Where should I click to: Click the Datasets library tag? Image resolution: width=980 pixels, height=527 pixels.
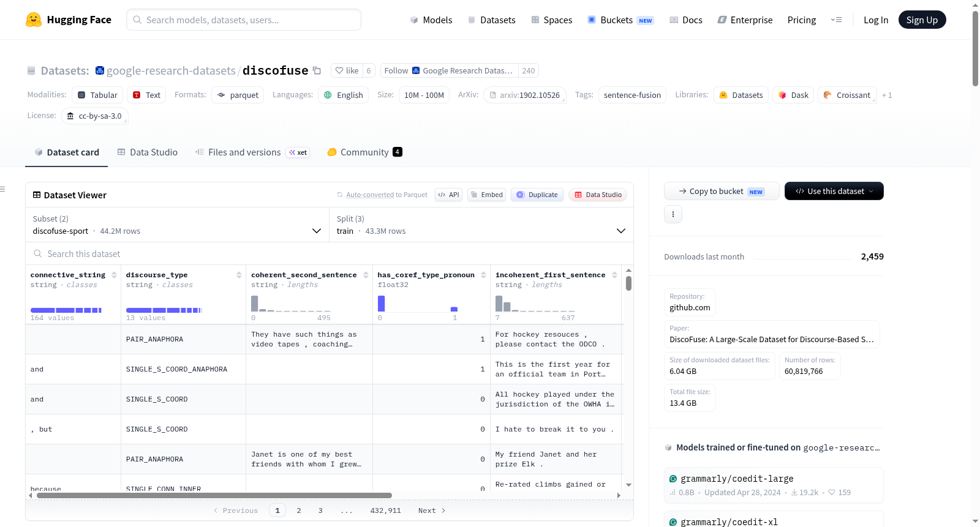[x=741, y=95]
